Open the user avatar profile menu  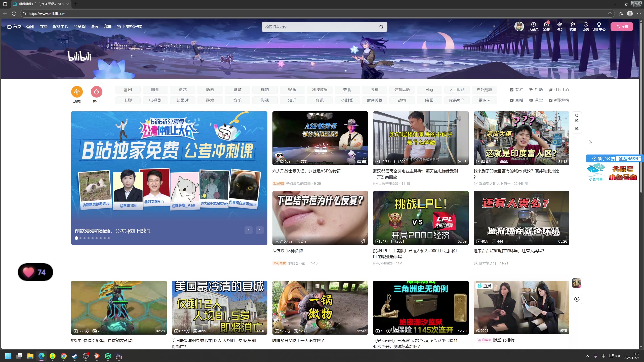pyautogui.click(x=519, y=26)
